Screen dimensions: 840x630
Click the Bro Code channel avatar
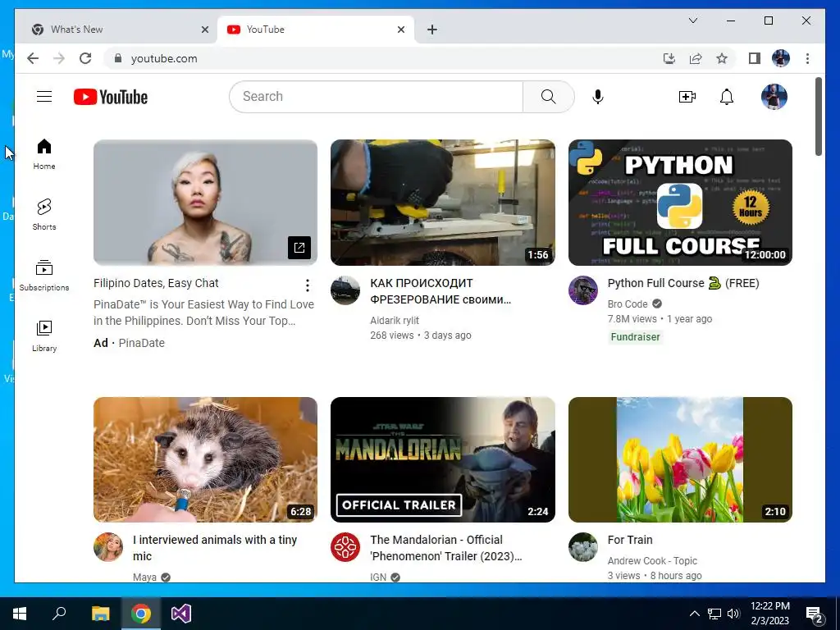(x=583, y=290)
